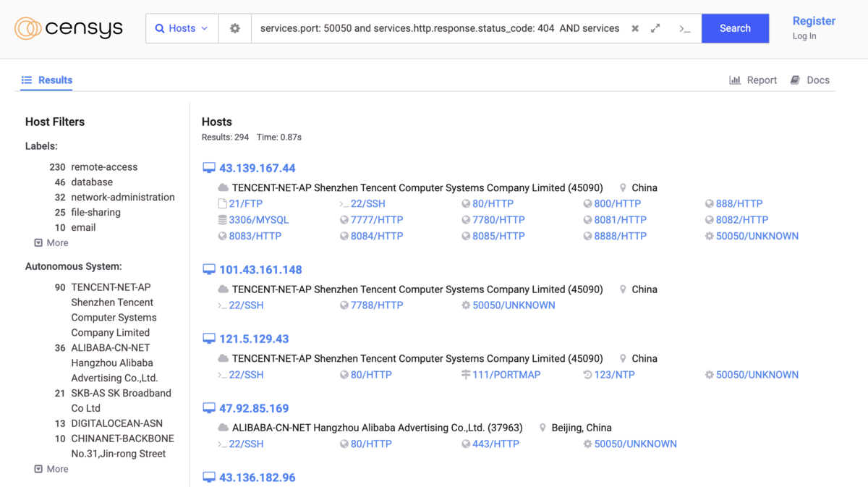Viewport: 868px width, 487px height.
Task: Open host 47.92.85.169
Action: tap(254, 409)
